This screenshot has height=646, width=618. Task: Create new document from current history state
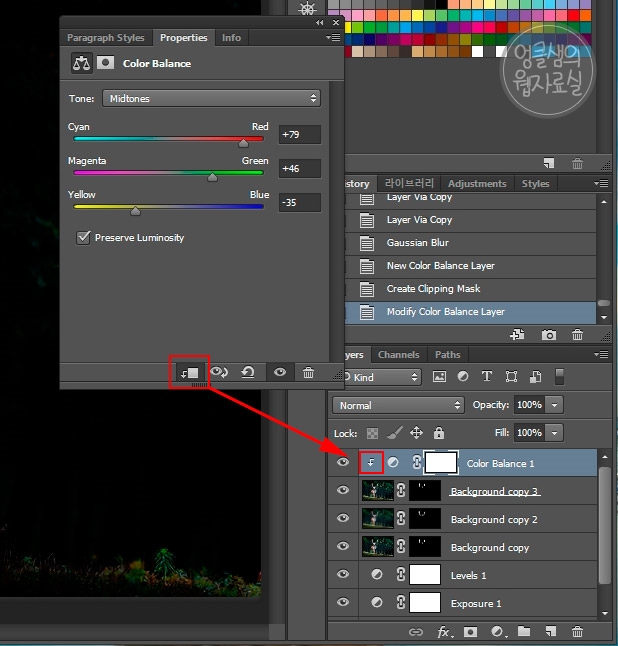(517, 335)
